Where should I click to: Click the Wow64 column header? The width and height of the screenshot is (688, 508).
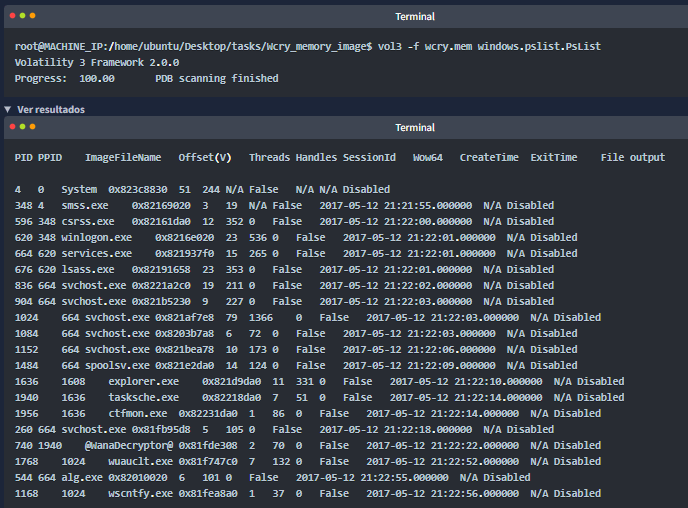pos(428,157)
